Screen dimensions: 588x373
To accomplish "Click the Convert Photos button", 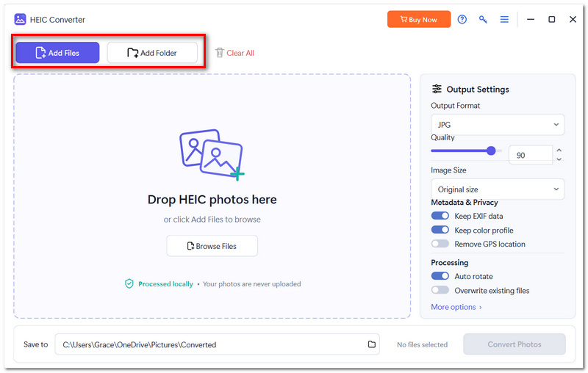I will [x=514, y=344].
